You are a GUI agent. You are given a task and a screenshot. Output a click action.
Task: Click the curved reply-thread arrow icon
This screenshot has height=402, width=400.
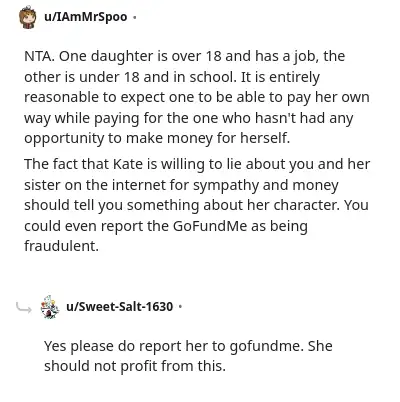tap(24, 308)
